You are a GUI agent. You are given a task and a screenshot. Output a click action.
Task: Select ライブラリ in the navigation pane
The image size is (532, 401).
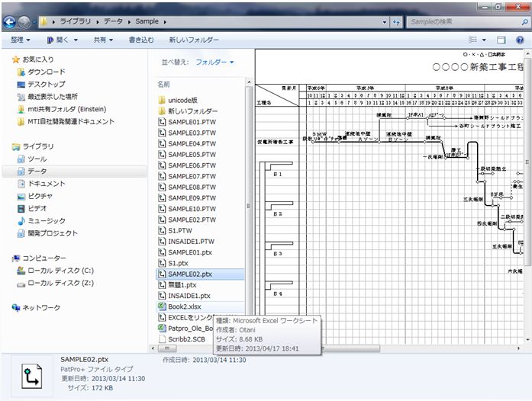(37, 146)
